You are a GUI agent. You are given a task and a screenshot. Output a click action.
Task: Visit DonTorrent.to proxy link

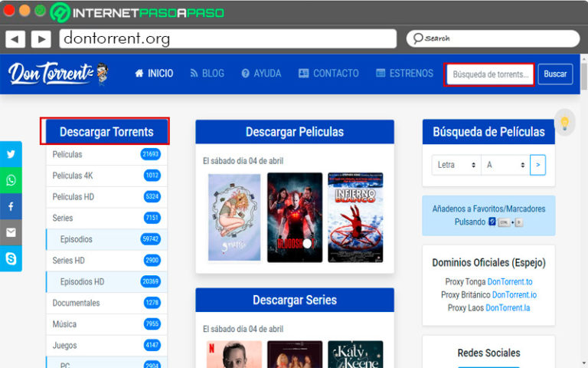point(510,281)
